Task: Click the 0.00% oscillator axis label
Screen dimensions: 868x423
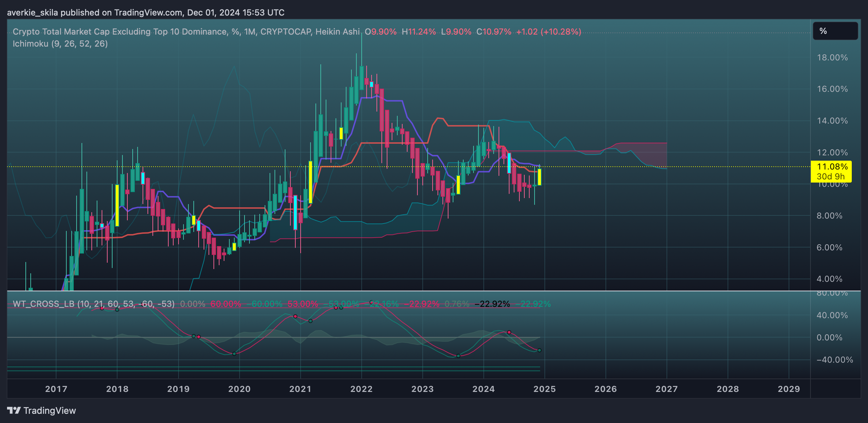Action: 830,338
